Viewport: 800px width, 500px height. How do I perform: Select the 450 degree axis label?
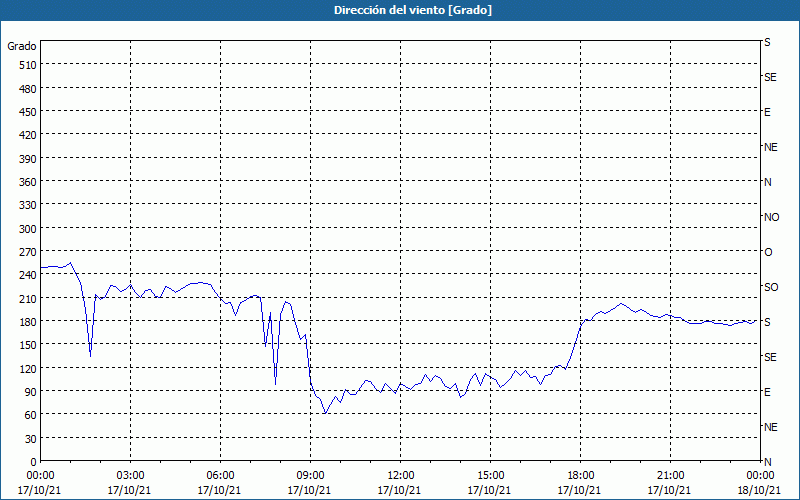point(28,112)
